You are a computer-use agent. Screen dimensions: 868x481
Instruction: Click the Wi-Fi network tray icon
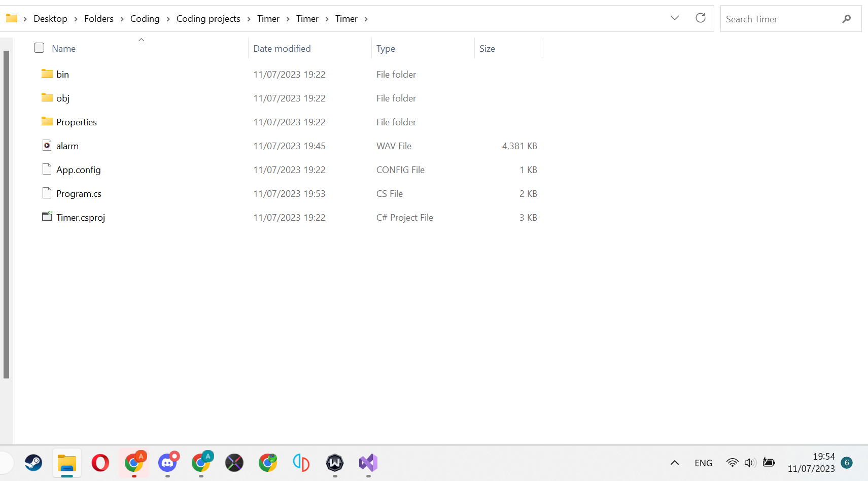(732, 463)
